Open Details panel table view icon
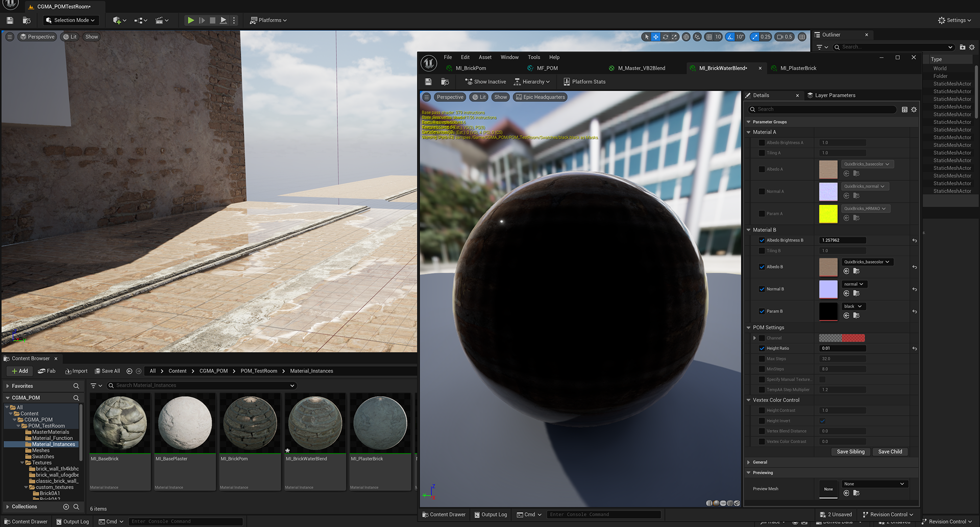The image size is (980, 527). pyautogui.click(x=904, y=109)
